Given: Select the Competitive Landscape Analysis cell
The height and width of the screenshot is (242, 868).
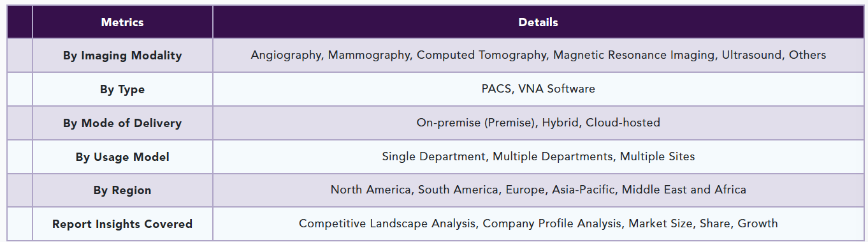Looking at the screenshot, I should 538,224.
